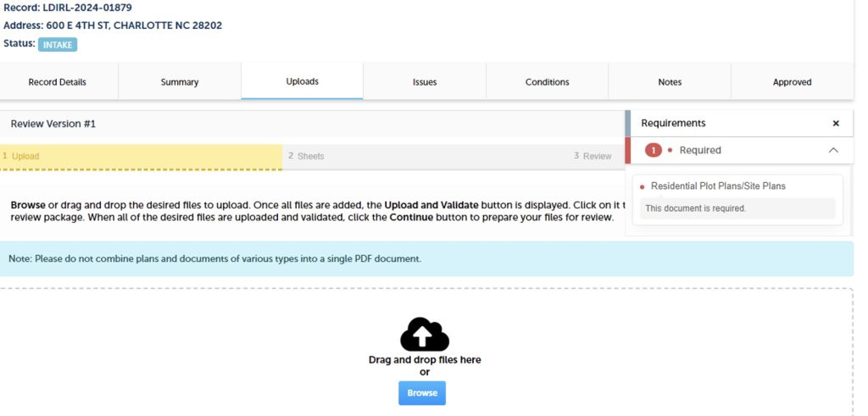
Task: Select the Uploads tab
Action: (302, 82)
